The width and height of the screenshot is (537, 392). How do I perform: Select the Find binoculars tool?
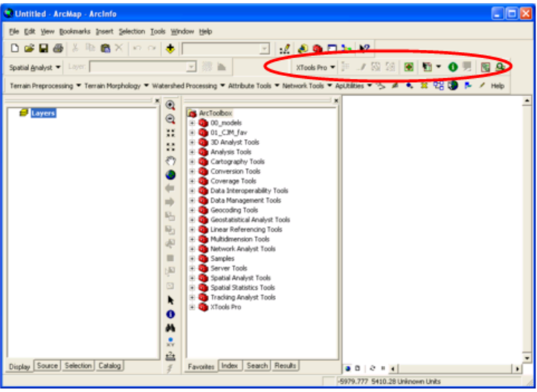coord(170,328)
